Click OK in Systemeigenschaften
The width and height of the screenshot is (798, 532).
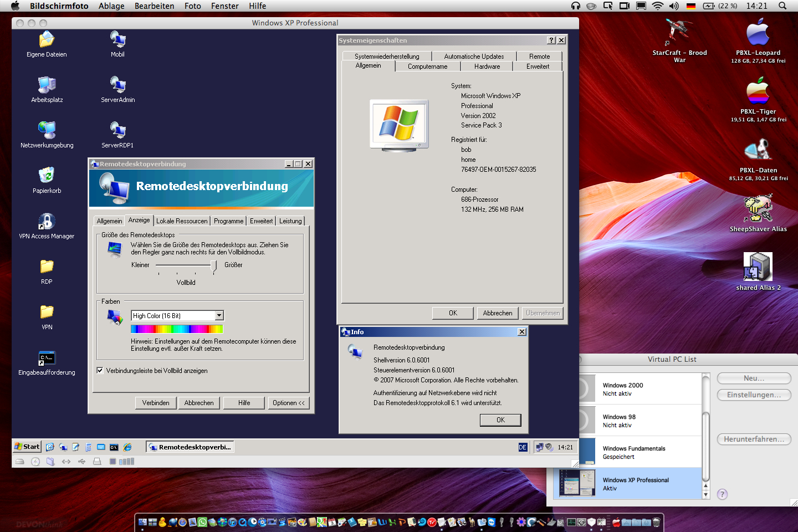(453, 313)
